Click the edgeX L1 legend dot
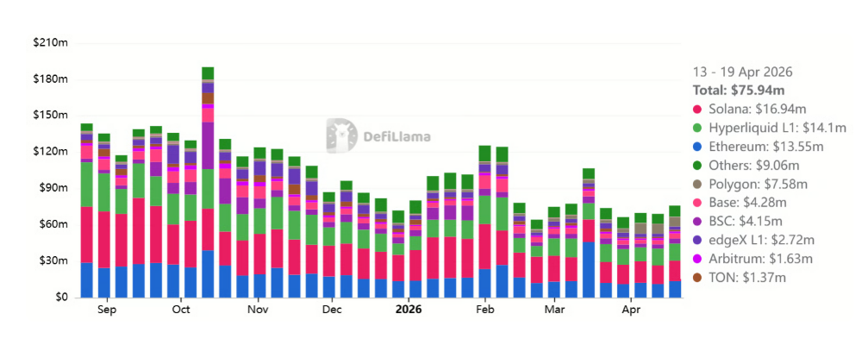 697,241
